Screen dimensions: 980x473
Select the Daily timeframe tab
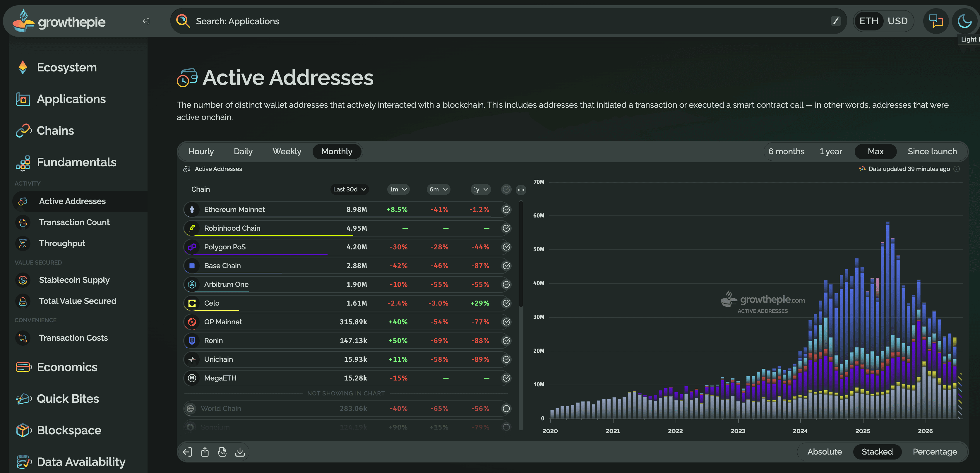pyautogui.click(x=243, y=151)
